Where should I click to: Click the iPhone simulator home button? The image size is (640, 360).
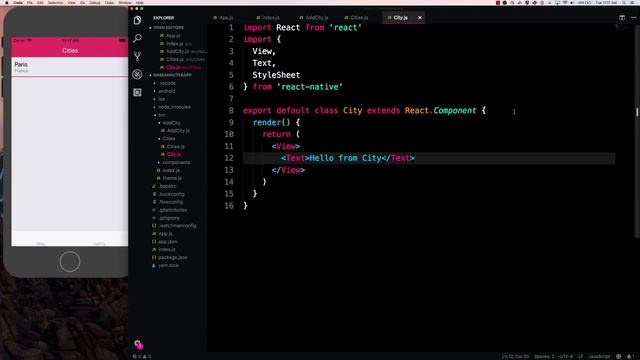point(70,262)
